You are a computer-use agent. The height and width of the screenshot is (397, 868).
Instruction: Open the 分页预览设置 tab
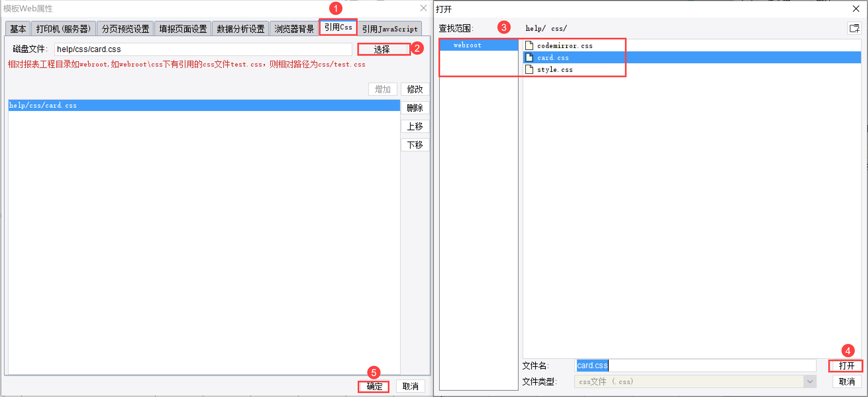[125, 29]
